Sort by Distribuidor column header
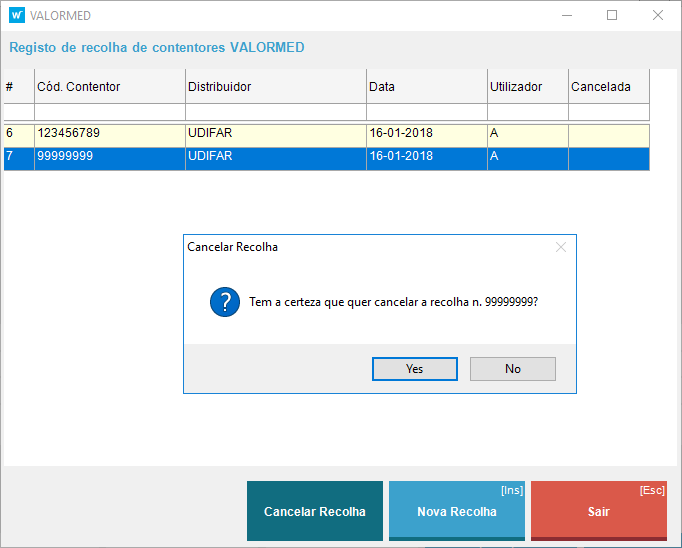 point(275,87)
